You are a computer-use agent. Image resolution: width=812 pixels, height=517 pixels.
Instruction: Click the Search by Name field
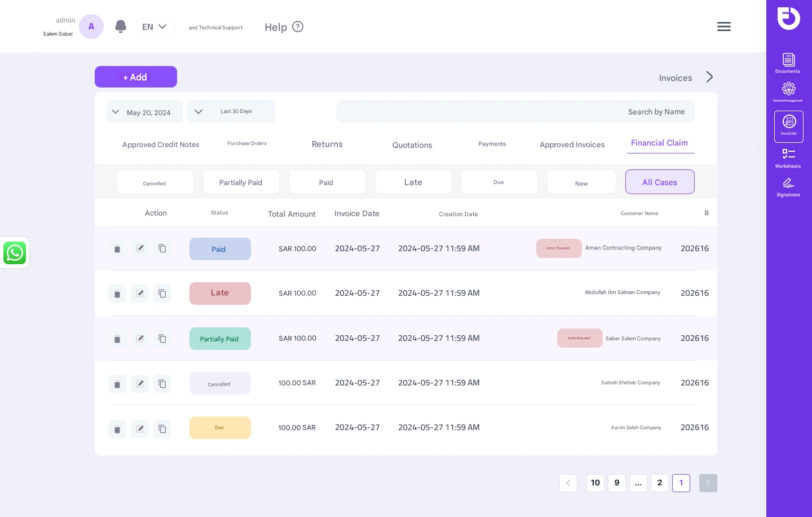(515, 112)
